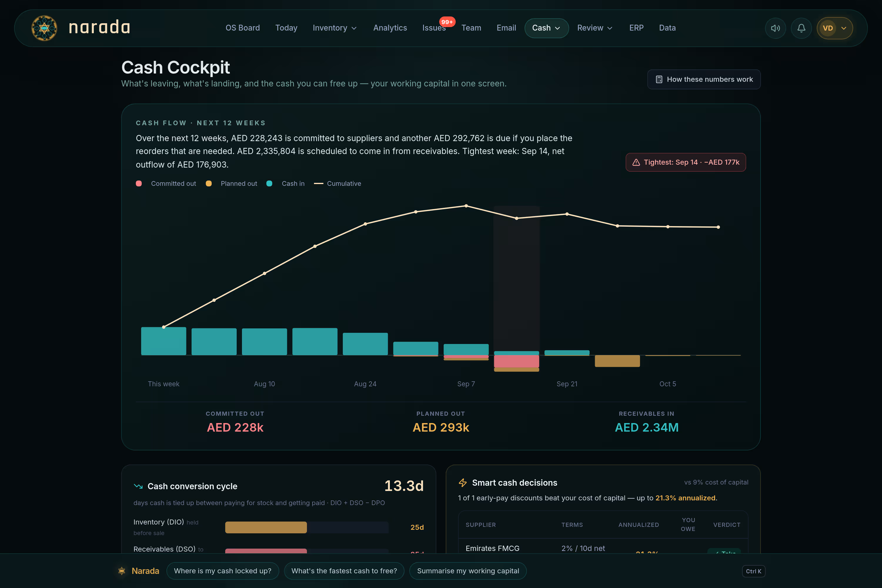Click the Inventory (DIO) progress bar
The width and height of the screenshot is (882, 588).
(x=307, y=527)
